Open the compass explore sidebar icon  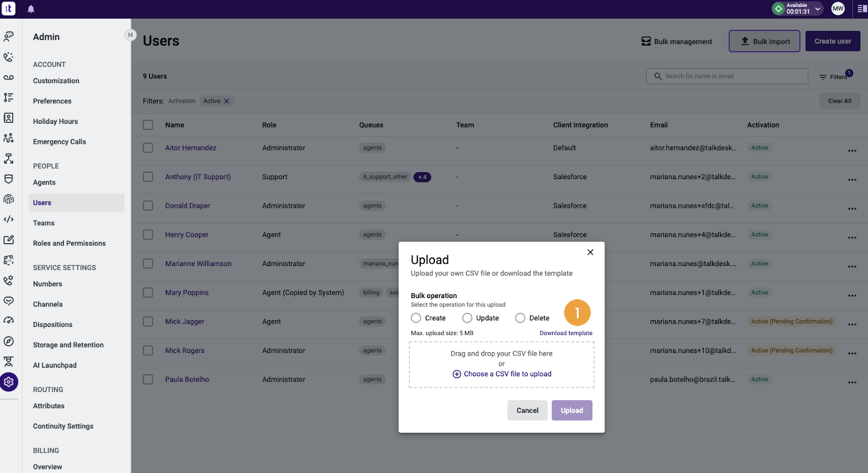tap(9, 342)
